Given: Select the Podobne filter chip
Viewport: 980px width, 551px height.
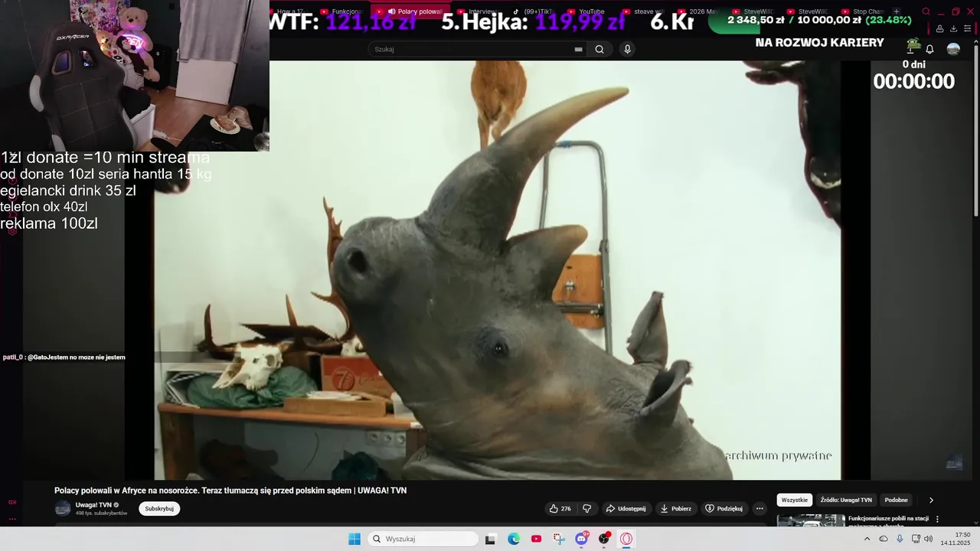Looking at the screenshot, I should point(896,500).
